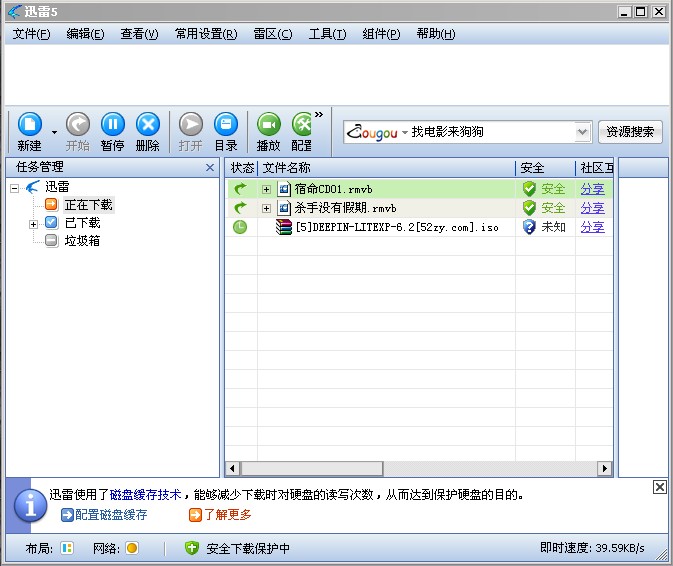
Task: Click the 资源搜索 button
Action: [x=630, y=132]
